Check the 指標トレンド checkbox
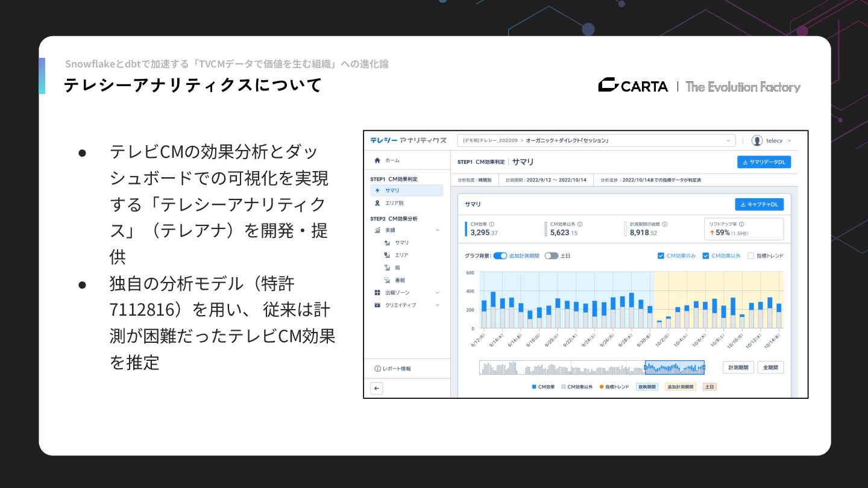The width and height of the screenshot is (868, 488). 750,256
